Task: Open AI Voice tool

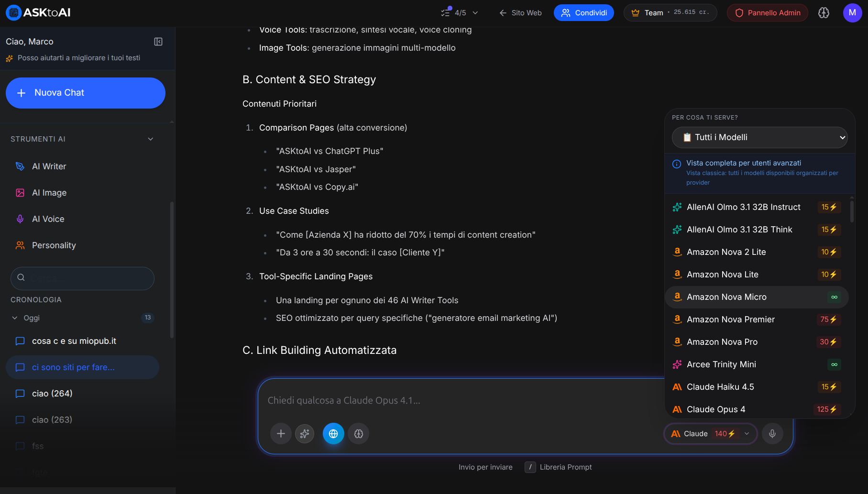Action: click(x=48, y=219)
